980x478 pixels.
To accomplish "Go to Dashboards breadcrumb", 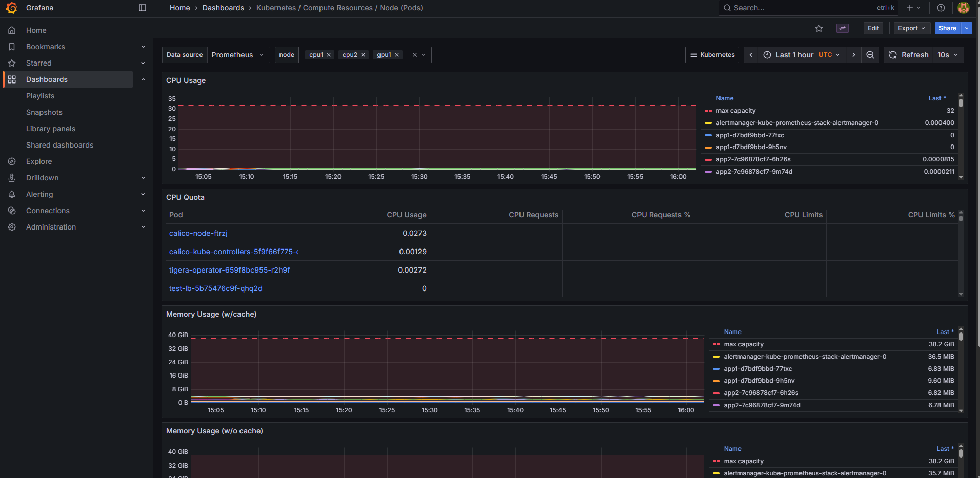I will pyautogui.click(x=223, y=8).
